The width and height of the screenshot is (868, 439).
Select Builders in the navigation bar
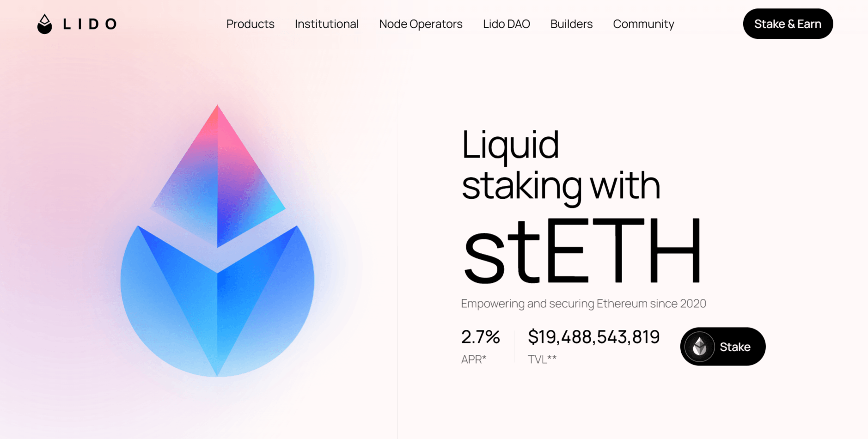(571, 24)
